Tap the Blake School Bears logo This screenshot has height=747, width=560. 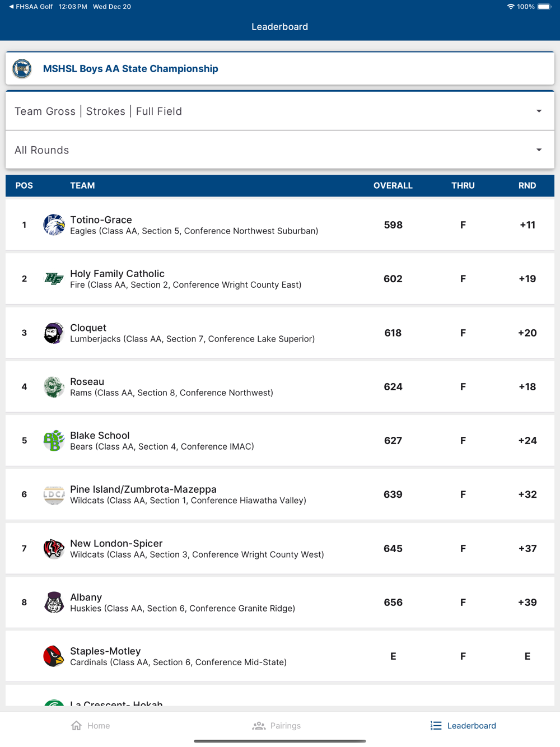click(54, 441)
